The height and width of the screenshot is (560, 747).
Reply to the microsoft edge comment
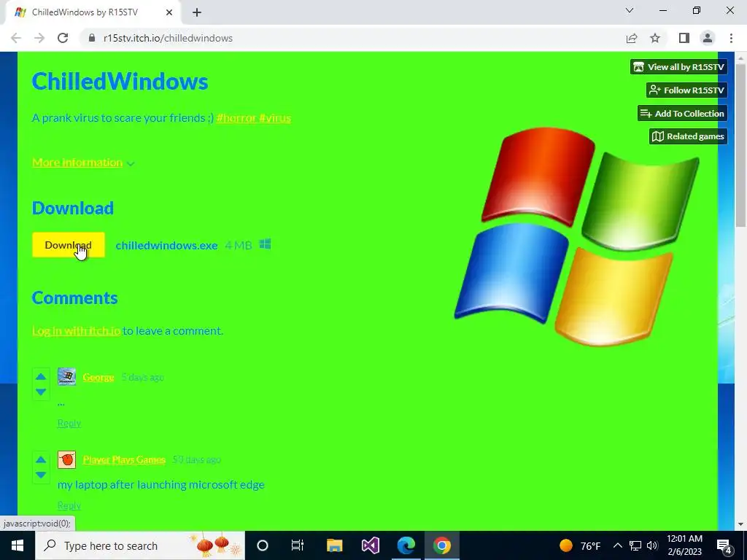69,506
